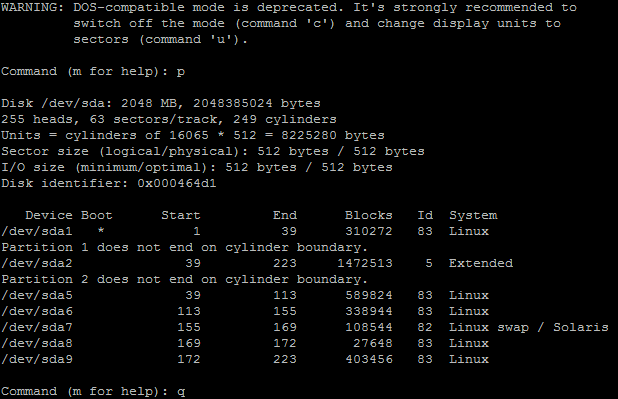Click the System column header

coord(473,216)
